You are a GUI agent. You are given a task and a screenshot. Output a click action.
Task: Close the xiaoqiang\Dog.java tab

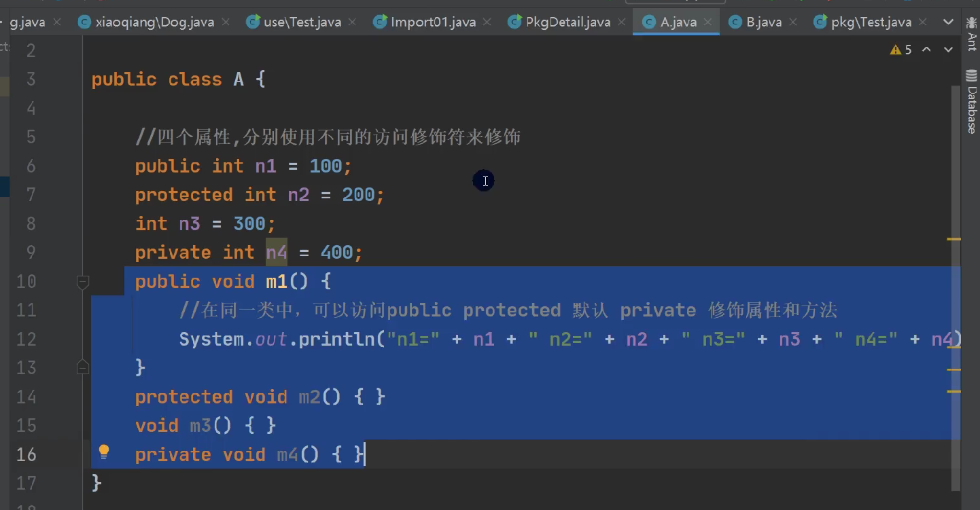click(x=226, y=22)
